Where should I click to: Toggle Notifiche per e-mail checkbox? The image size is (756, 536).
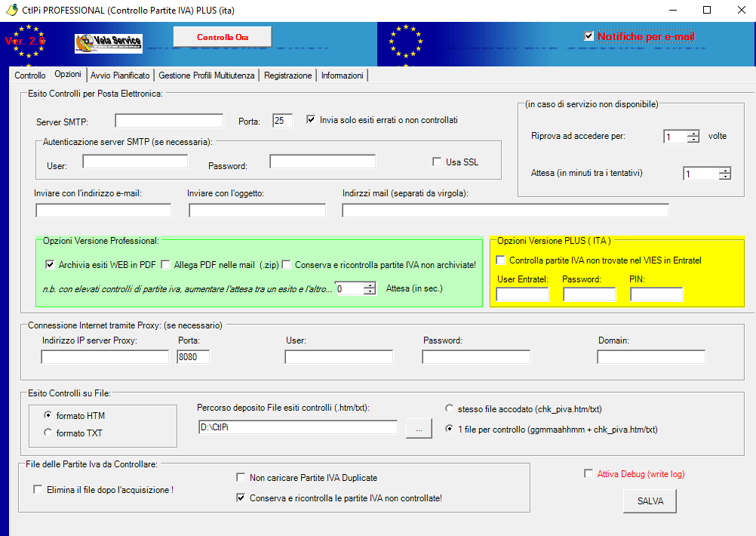(x=589, y=36)
